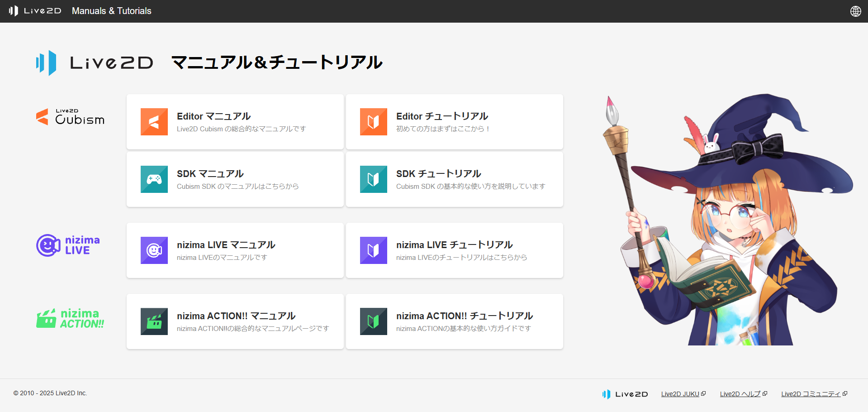Select the nizima LIVE section logo
Viewport: 868px width, 412px height.
(68, 245)
